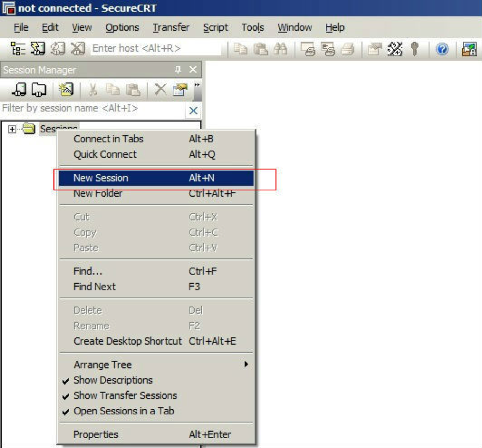Click the Find binoculars icon
This screenshot has height=448, width=482.
[281, 49]
